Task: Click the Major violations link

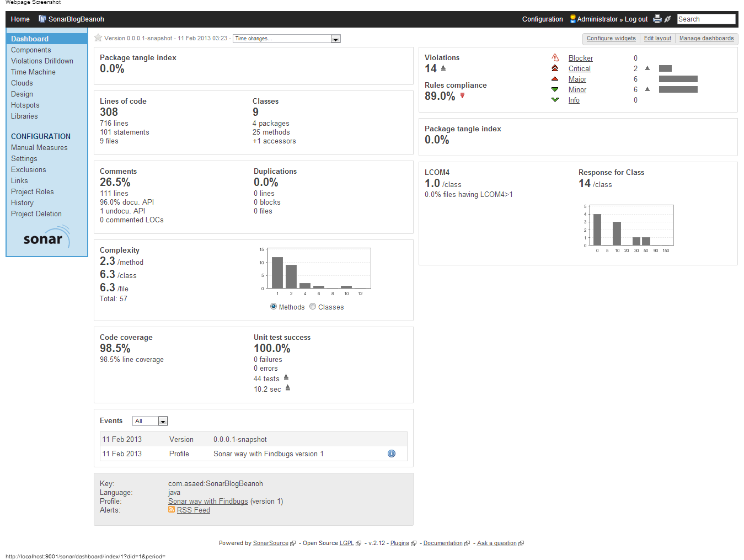Action: [577, 79]
